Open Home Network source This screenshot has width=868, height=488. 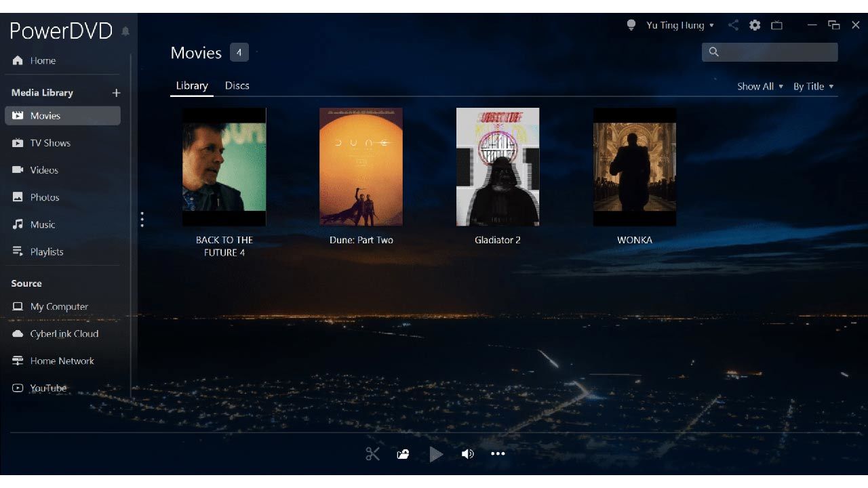tap(62, 361)
